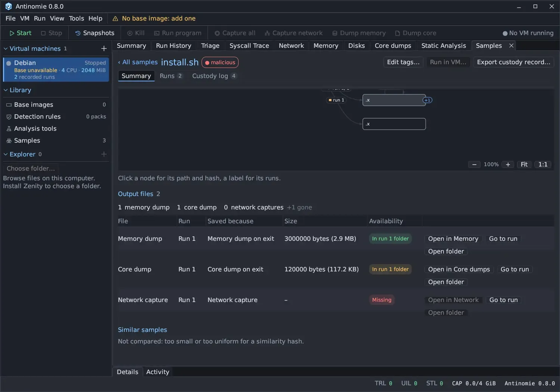
Task: Add a new virtual machine plus icon
Action: pos(104,49)
